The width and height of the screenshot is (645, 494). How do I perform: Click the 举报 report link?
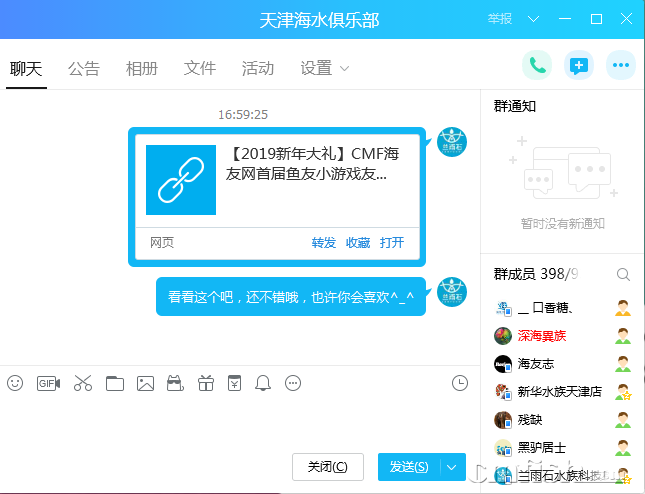[x=500, y=19]
